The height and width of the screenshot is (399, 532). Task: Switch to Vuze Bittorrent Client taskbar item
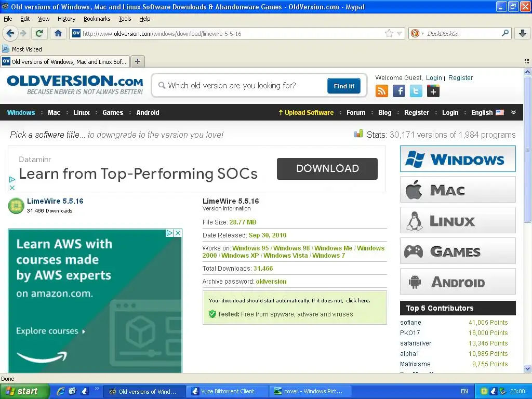(227, 391)
